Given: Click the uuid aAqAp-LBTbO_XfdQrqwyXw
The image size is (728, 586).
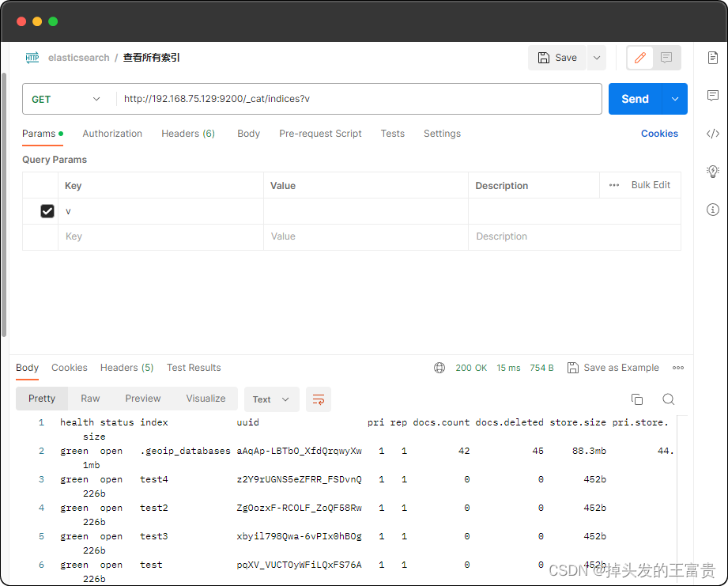Looking at the screenshot, I should click(x=299, y=451).
